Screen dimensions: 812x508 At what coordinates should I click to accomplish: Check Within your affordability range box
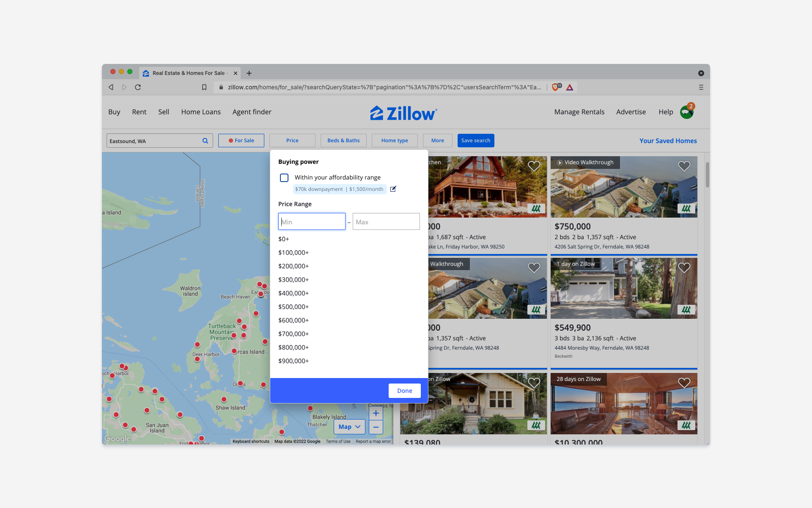pyautogui.click(x=284, y=178)
